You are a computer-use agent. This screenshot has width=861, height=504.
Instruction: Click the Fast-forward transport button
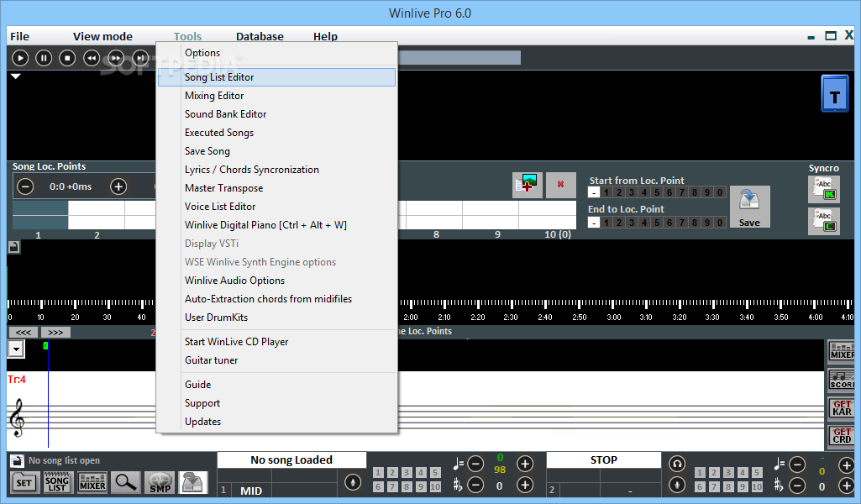[x=116, y=58]
